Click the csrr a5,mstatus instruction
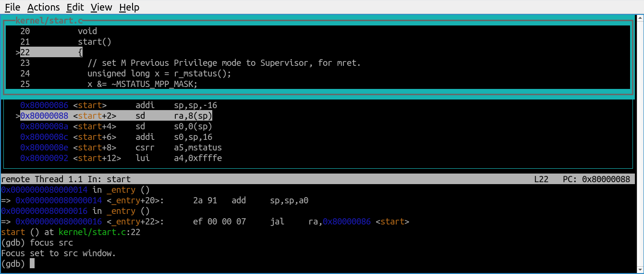644x274 pixels. coord(178,148)
